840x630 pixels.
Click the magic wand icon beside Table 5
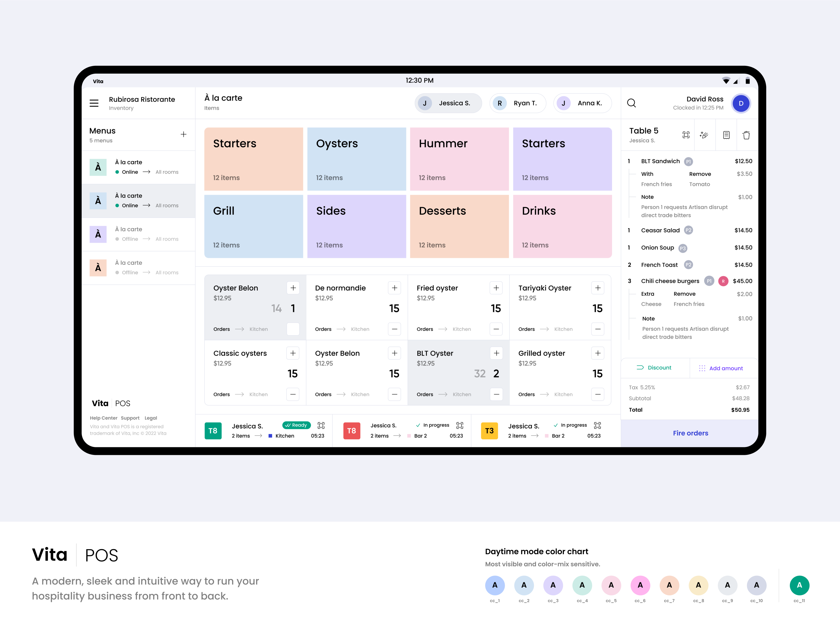point(704,135)
